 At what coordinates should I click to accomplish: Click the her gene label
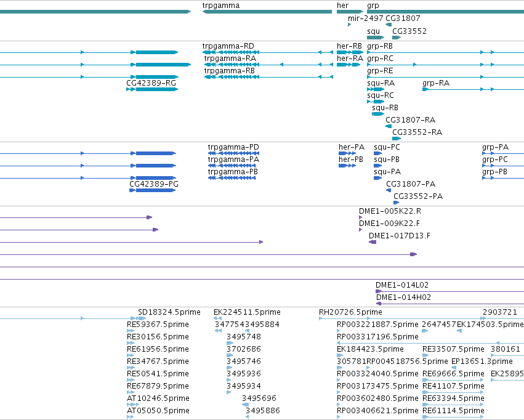[x=342, y=6]
